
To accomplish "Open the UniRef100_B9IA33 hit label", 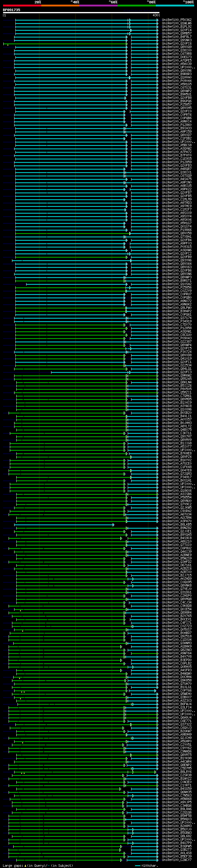I will 176,128.
